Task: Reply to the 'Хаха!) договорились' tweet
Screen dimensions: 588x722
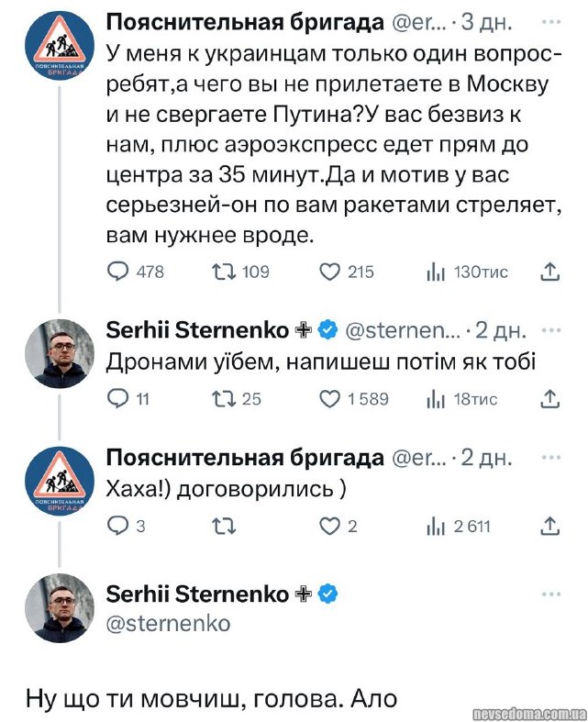Action: [118, 526]
